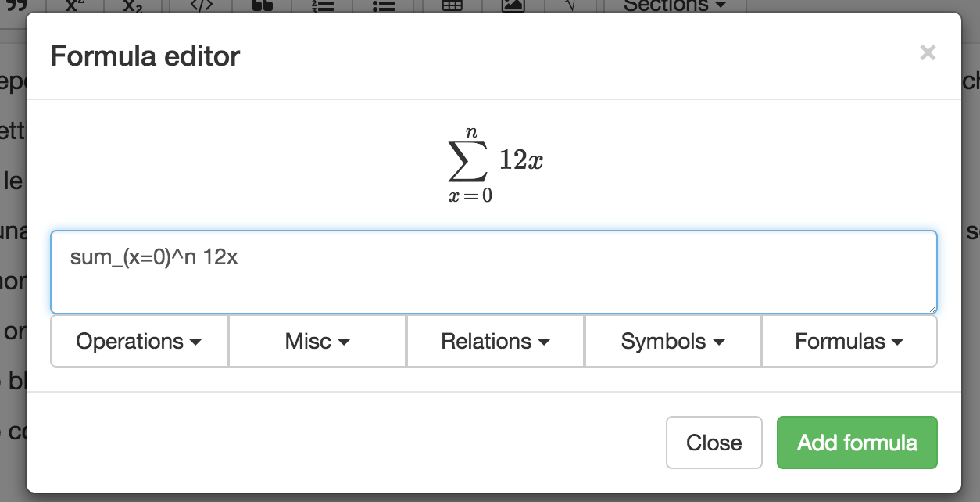Viewport: 980px width, 502px height.
Task: Click the image icon in the toolbar
Action: 513,5
